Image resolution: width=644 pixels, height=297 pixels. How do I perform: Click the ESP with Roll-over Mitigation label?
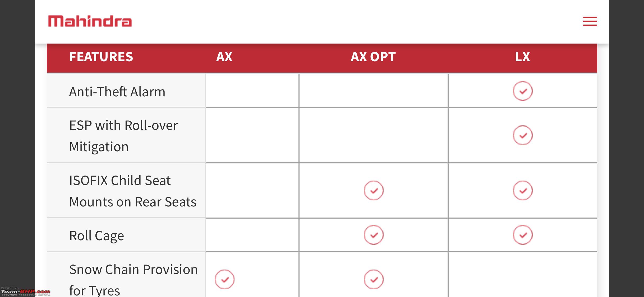click(x=123, y=136)
